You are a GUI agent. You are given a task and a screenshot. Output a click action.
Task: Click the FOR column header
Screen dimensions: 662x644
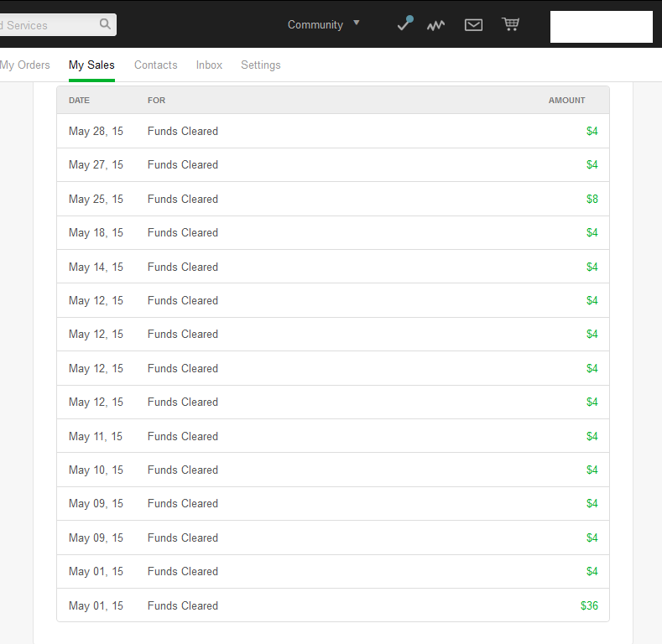coord(156,100)
